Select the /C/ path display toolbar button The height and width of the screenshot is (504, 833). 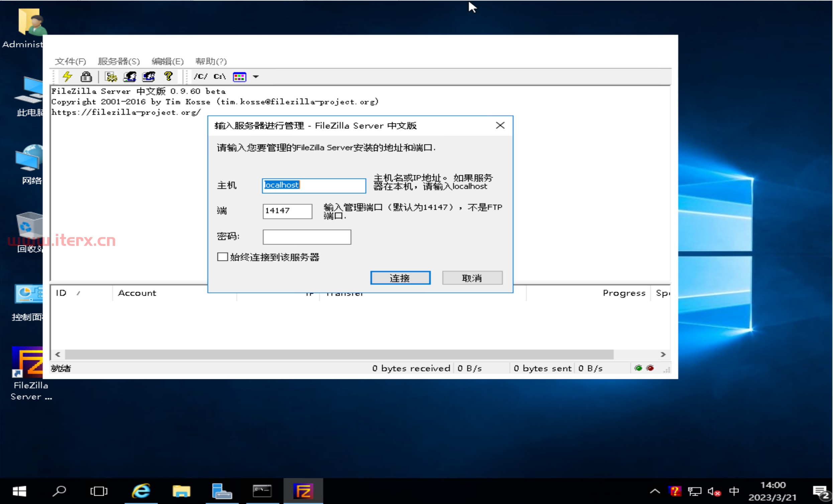click(x=200, y=77)
